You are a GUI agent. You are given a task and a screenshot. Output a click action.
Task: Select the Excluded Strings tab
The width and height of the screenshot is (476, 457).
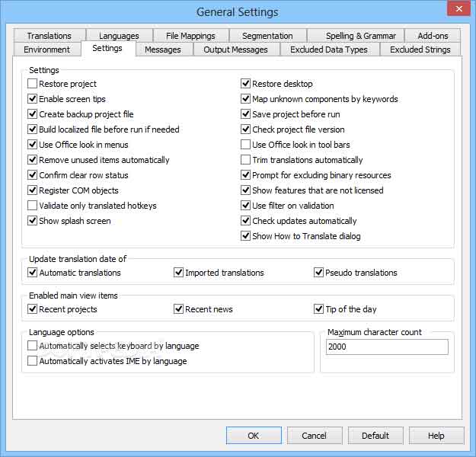[420, 50]
